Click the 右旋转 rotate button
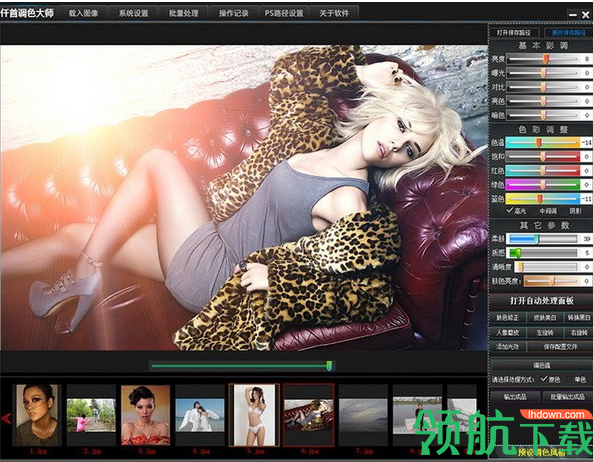593x462 pixels. click(x=579, y=332)
